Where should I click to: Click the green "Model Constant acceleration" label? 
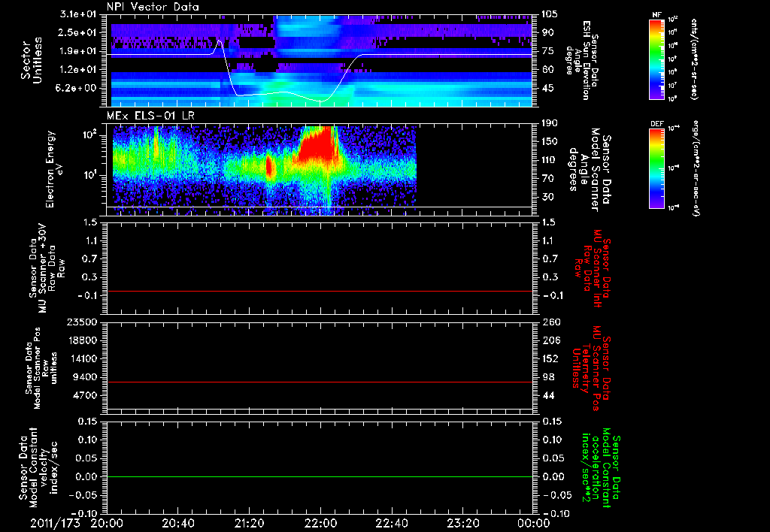(x=602, y=467)
